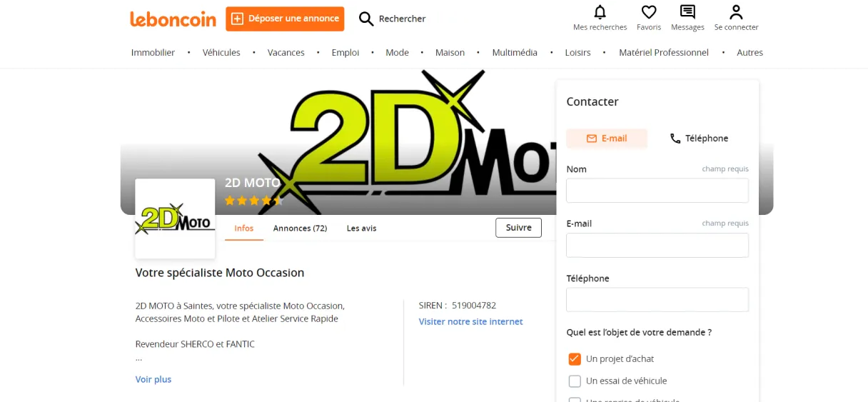Open the Véhicules category
The height and width of the screenshot is (402, 868).
click(x=221, y=52)
